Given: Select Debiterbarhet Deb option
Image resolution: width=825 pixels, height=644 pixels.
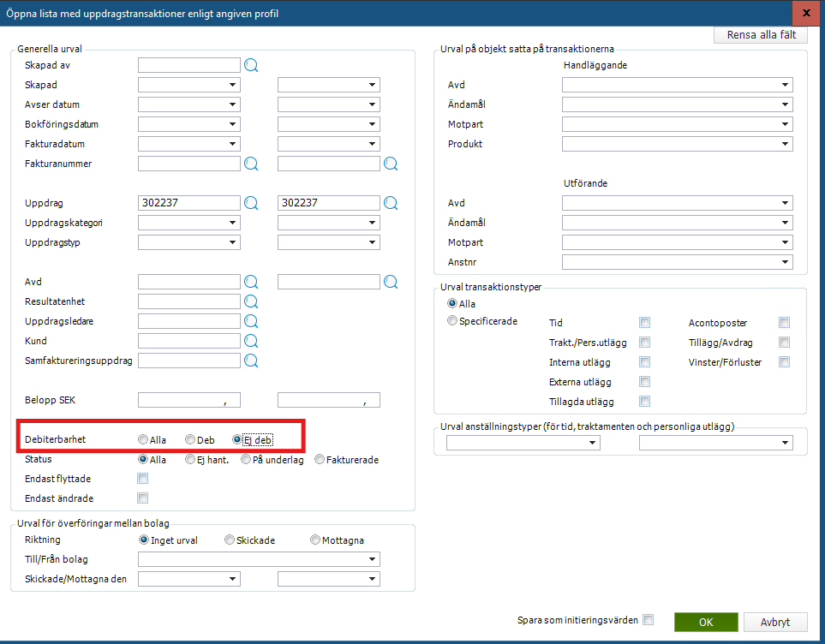Looking at the screenshot, I should pyautogui.click(x=190, y=439).
